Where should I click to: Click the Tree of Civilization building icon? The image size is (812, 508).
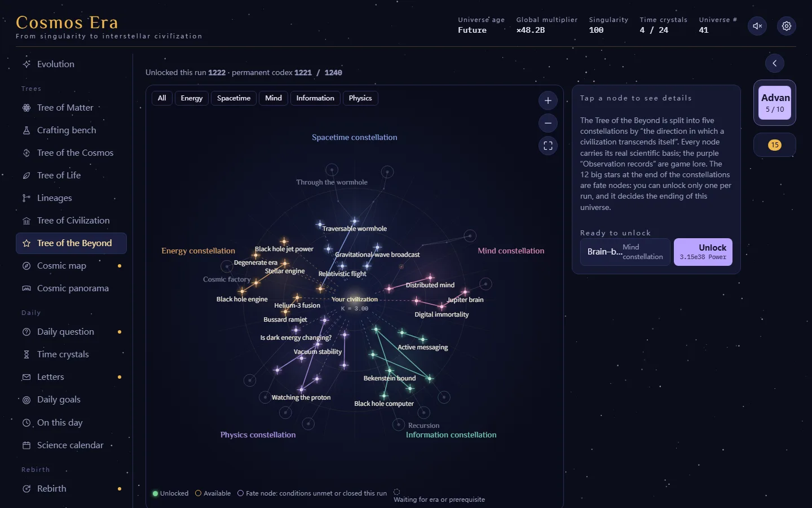pyautogui.click(x=27, y=221)
